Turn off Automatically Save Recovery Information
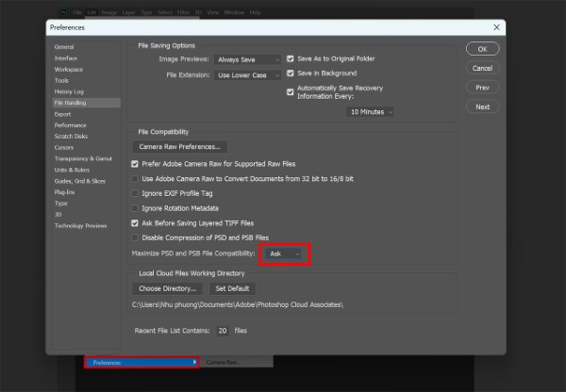 click(x=291, y=91)
